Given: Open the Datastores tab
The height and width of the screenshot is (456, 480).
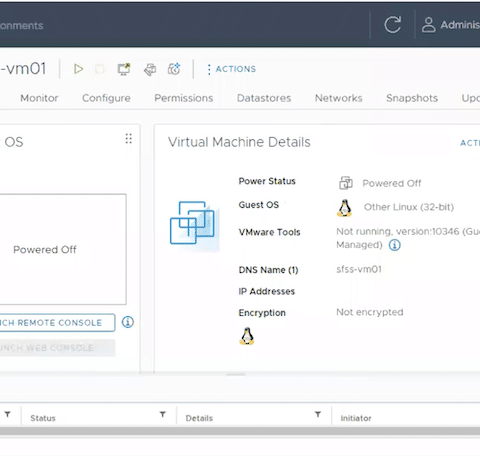Looking at the screenshot, I should [x=264, y=98].
